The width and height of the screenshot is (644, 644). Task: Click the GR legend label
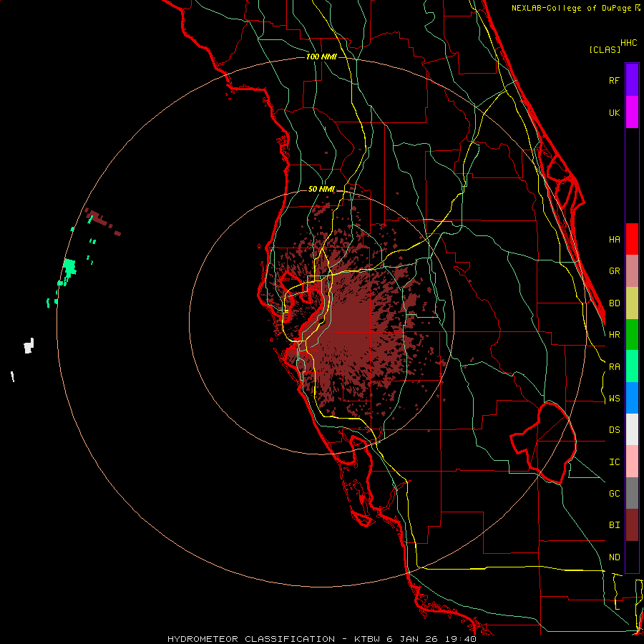click(x=614, y=271)
